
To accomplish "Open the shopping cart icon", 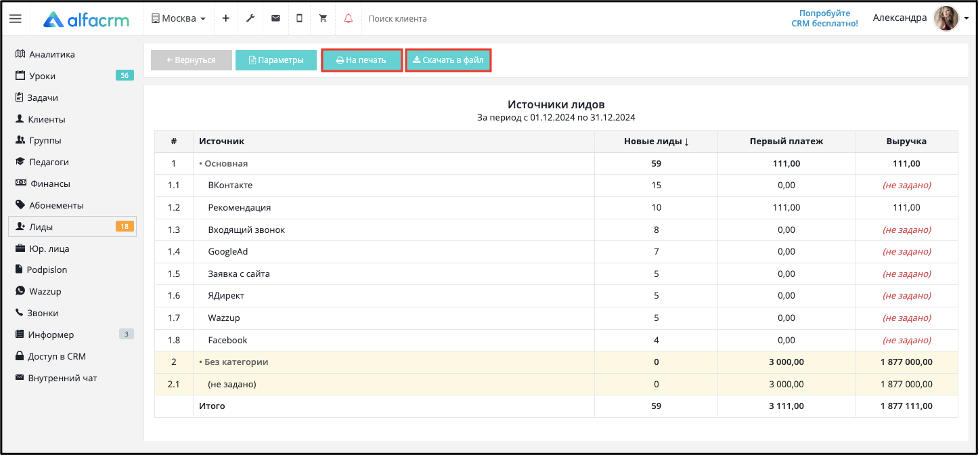I will 323,19.
